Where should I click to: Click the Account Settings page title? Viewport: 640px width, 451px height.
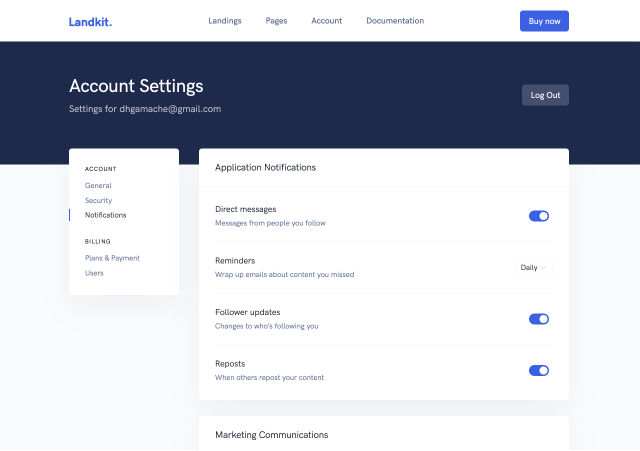[x=136, y=86]
